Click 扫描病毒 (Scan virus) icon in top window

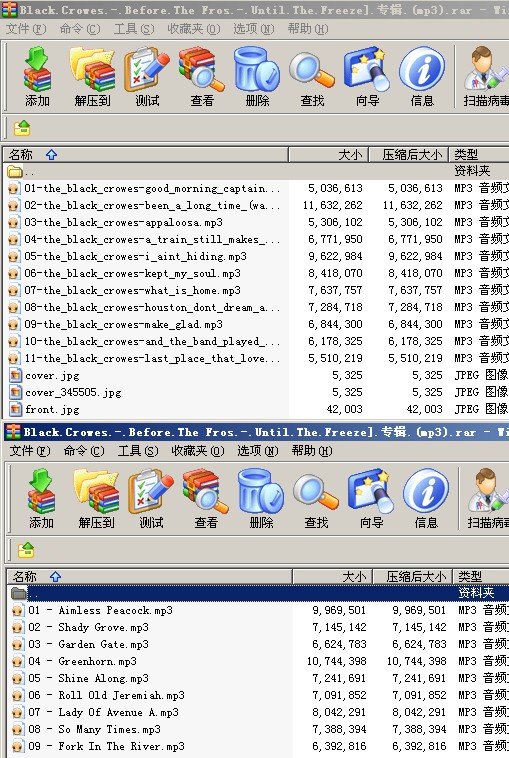[485, 76]
